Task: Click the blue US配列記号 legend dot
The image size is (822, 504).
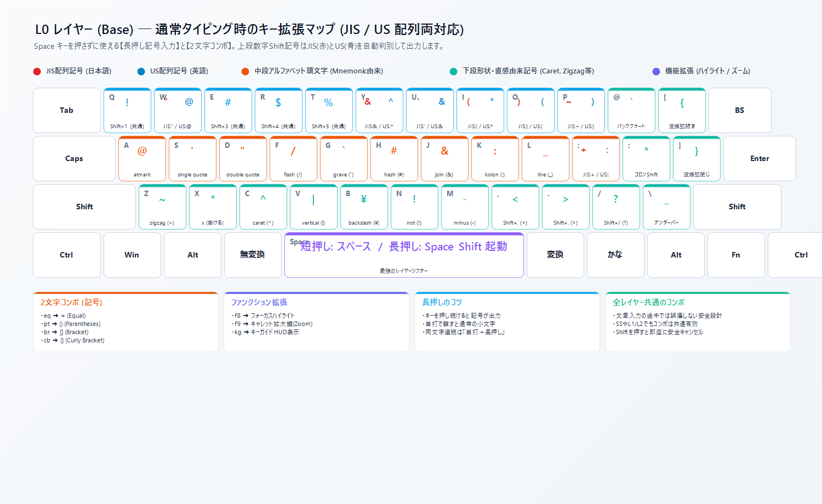Action: (141, 71)
